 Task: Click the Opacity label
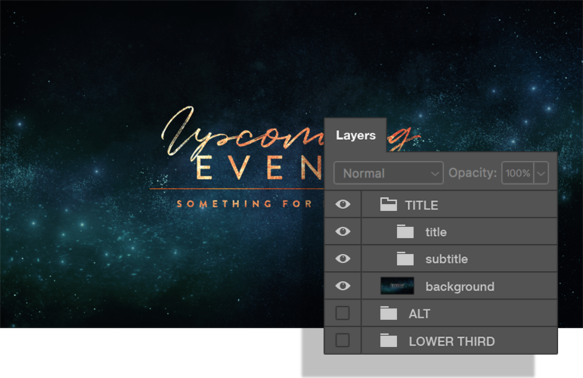pos(472,173)
